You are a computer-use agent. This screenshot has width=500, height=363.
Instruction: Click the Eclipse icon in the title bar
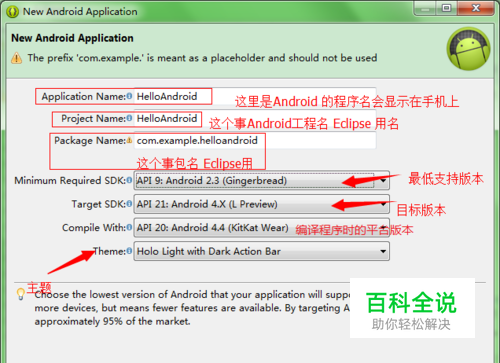click(13, 12)
